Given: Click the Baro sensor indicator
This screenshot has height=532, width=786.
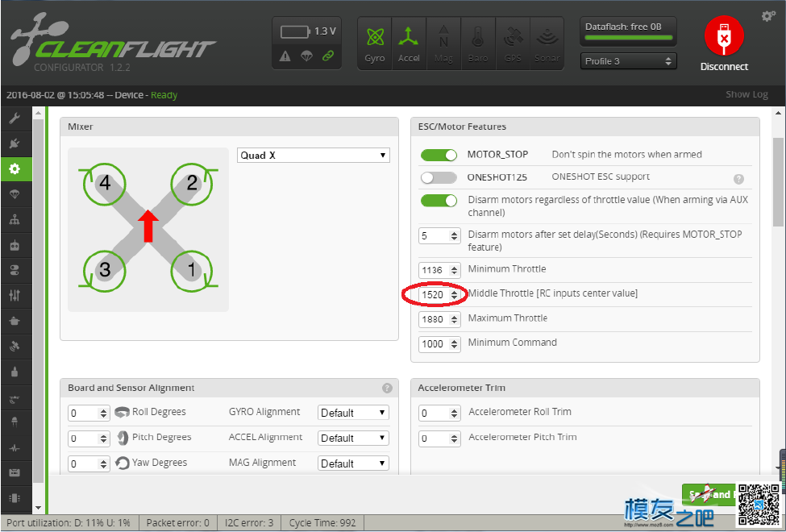Looking at the screenshot, I should pyautogui.click(x=478, y=44).
